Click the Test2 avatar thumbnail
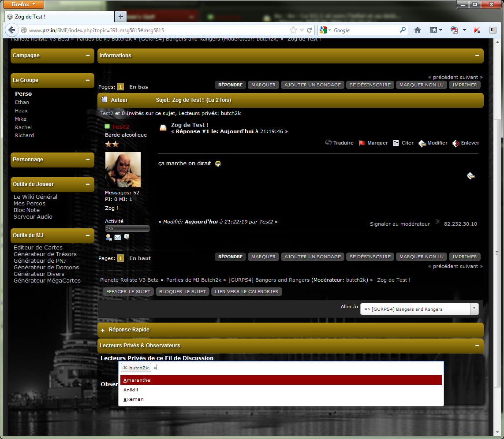The width and height of the screenshot is (504, 439). click(123, 170)
